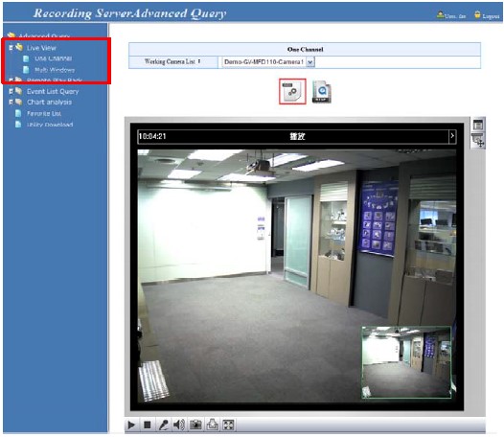Viewport: 504px width, 437px height.
Task: Click the PTZ move control icon
Action: (478, 141)
